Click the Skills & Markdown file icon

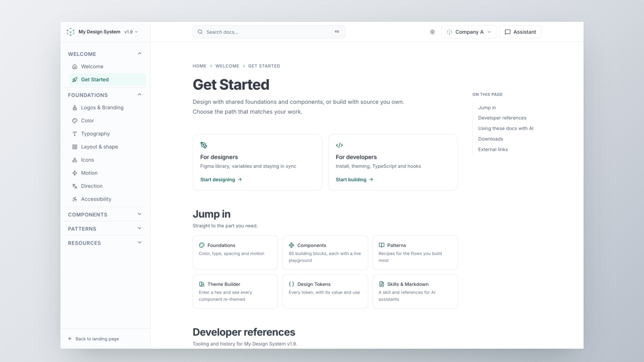click(382, 284)
